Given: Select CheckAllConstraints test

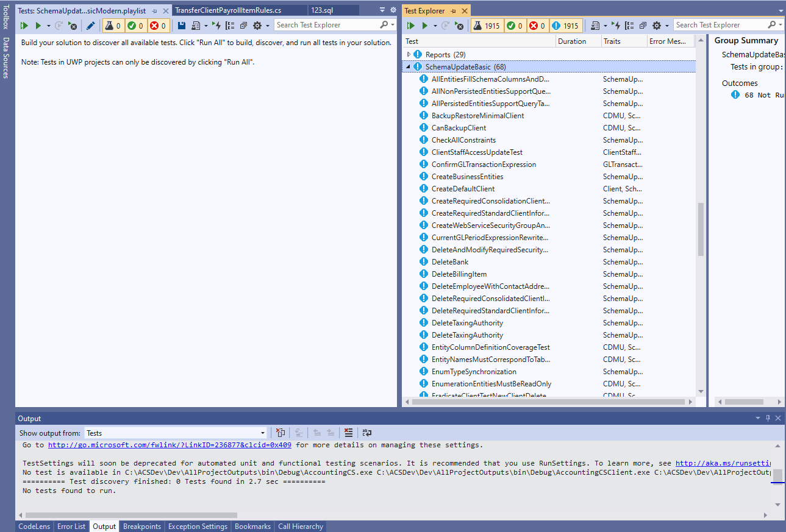Looking at the screenshot, I should (x=463, y=140).
